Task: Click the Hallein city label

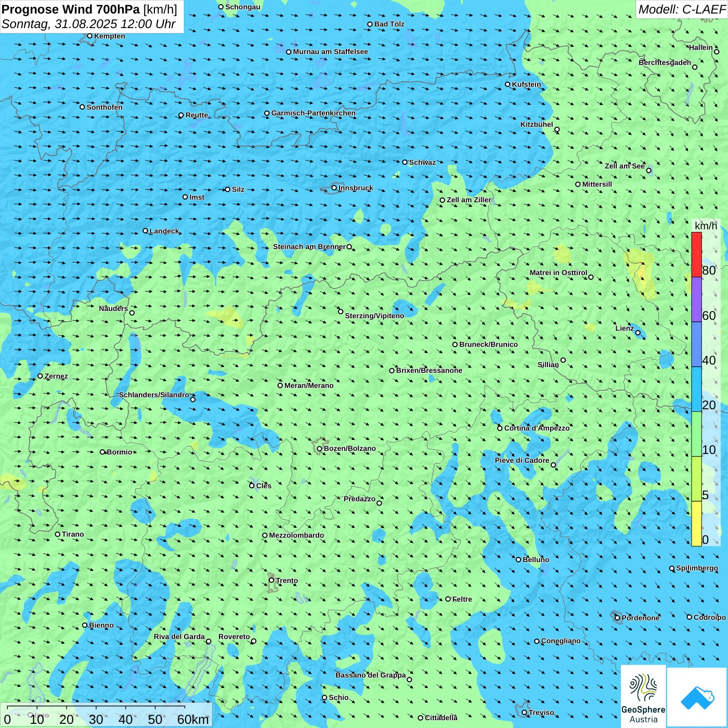Action: pyautogui.click(x=701, y=47)
